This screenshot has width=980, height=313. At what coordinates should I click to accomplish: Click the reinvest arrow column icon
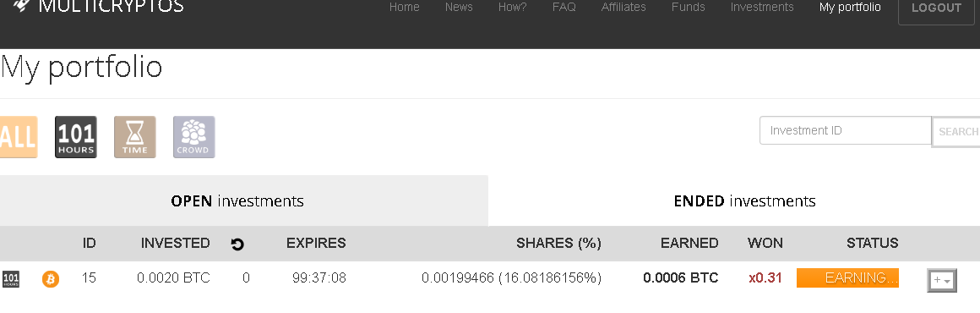237,244
